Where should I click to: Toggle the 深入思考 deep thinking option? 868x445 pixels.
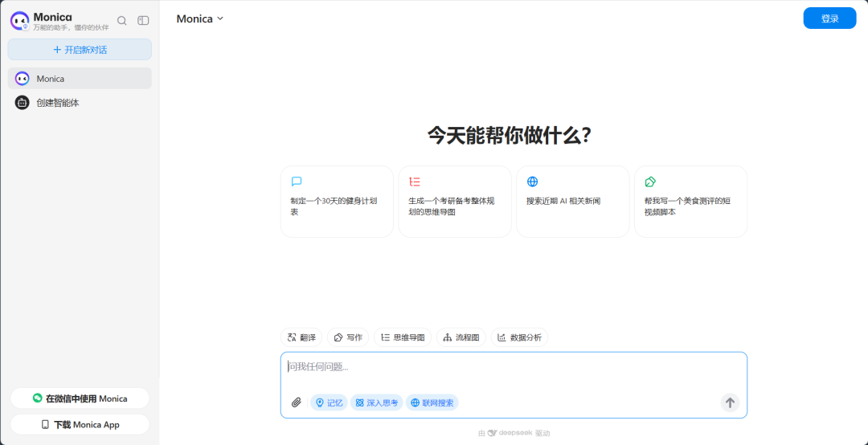(376, 402)
